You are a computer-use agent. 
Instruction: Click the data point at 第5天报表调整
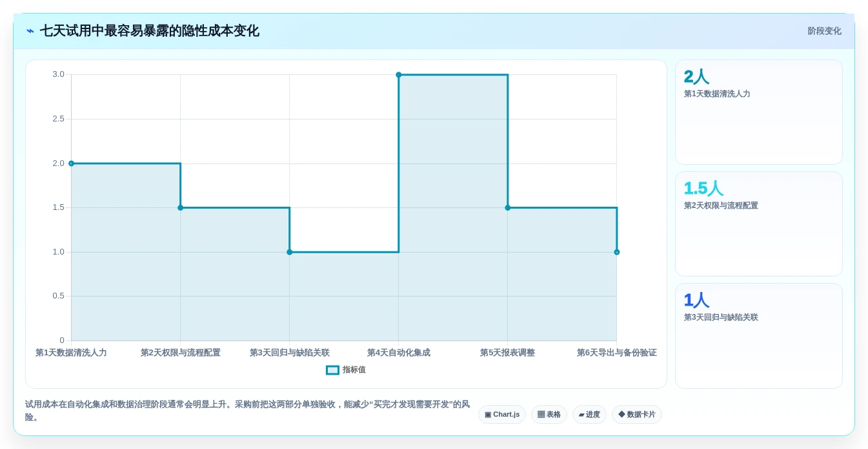pos(507,207)
